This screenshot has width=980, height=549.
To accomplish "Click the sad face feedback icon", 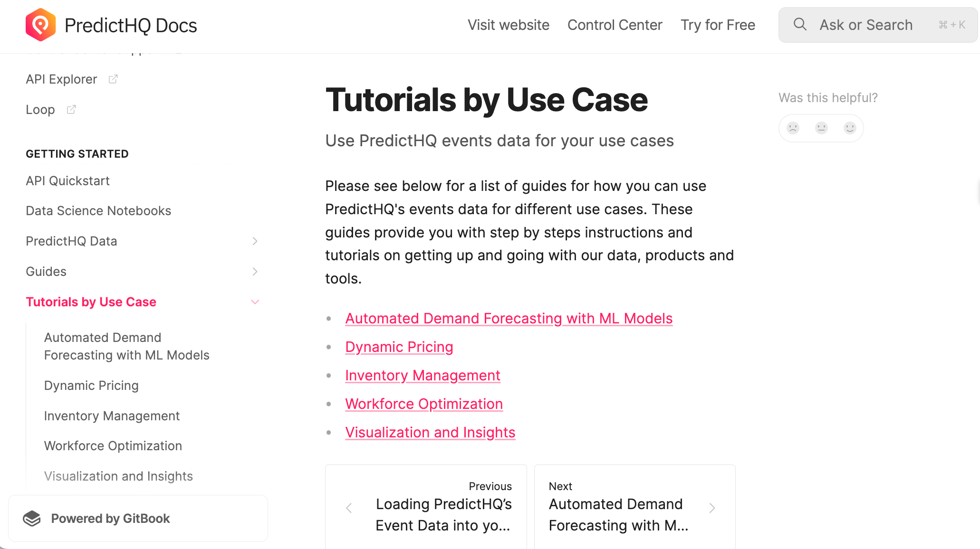I will [x=794, y=127].
